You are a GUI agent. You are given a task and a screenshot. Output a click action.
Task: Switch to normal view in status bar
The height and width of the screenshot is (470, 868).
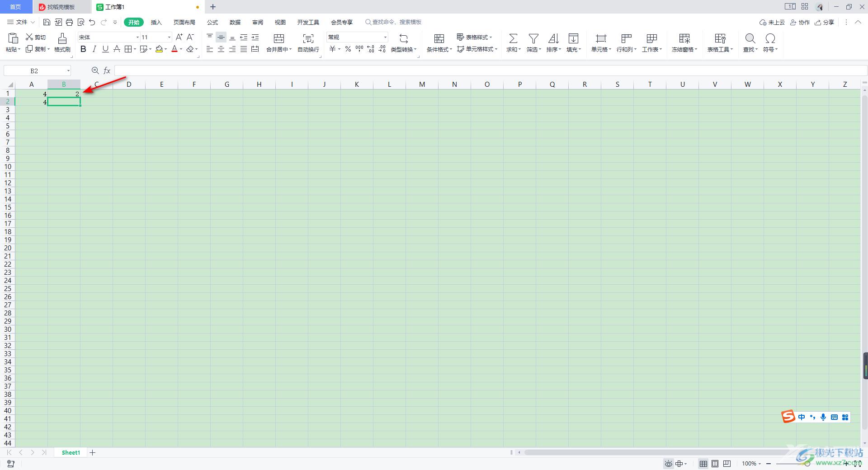(x=703, y=464)
